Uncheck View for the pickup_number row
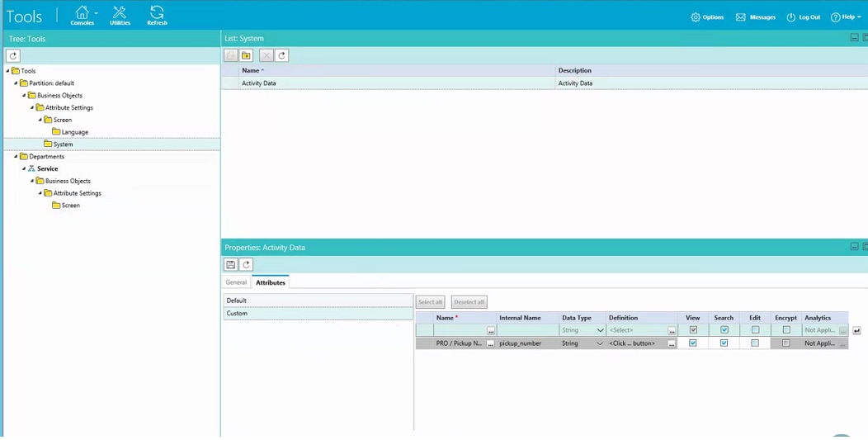 692,343
